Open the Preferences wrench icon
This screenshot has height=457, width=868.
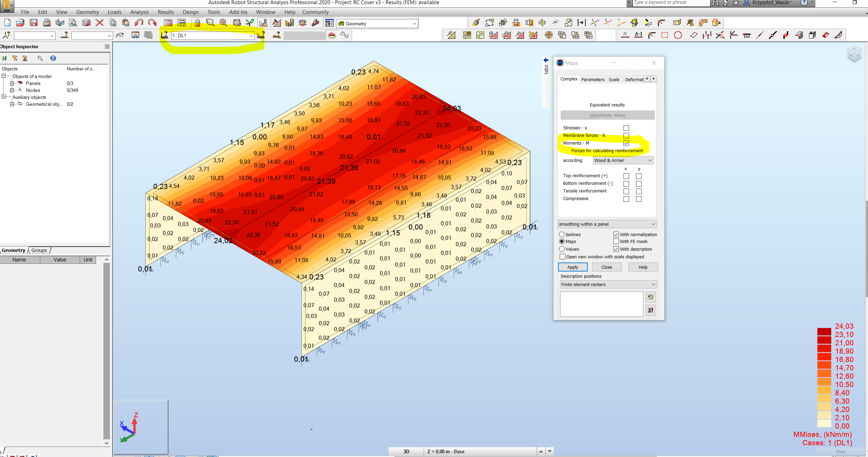(x=315, y=23)
